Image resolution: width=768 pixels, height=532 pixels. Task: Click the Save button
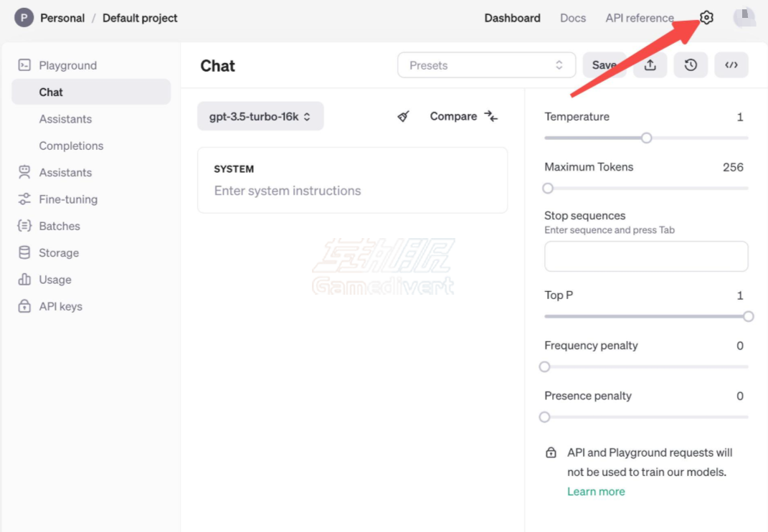605,65
